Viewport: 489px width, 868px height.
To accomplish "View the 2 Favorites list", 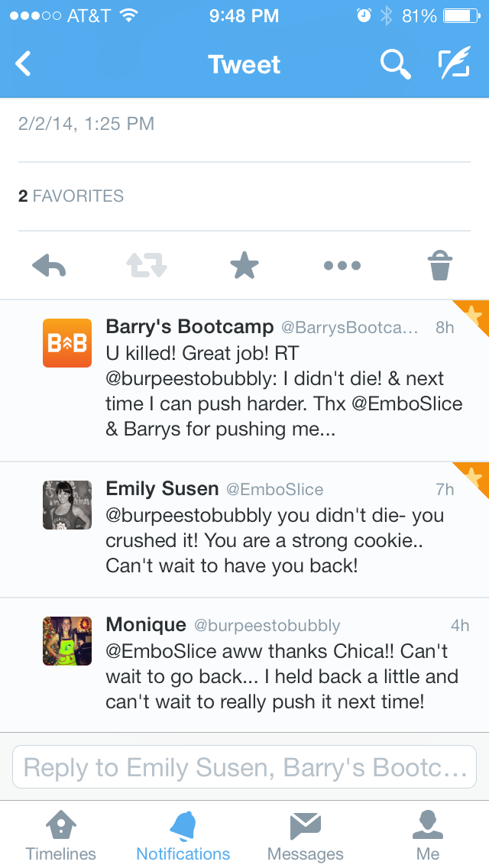I will tap(71, 196).
